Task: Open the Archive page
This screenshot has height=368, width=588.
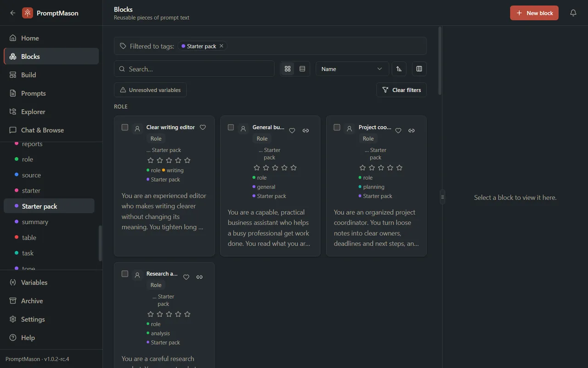Action: click(51, 301)
